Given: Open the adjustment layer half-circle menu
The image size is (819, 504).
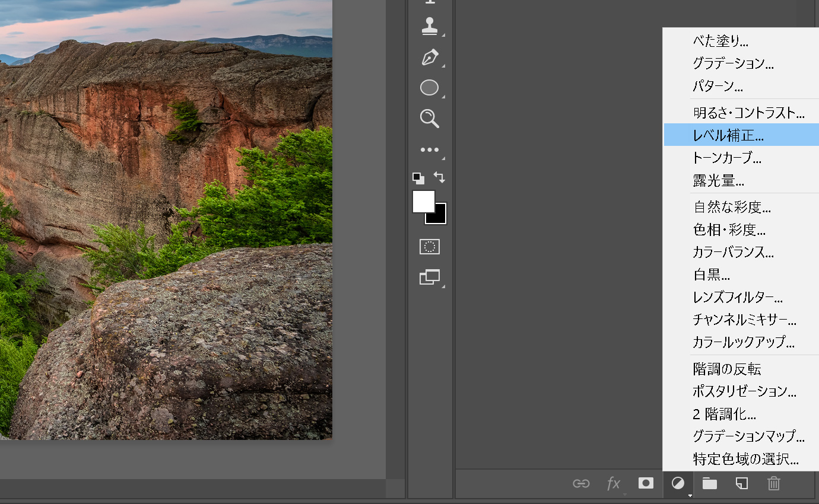Looking at the screenshot, I should pyautogui.click(x=678, y=483).
